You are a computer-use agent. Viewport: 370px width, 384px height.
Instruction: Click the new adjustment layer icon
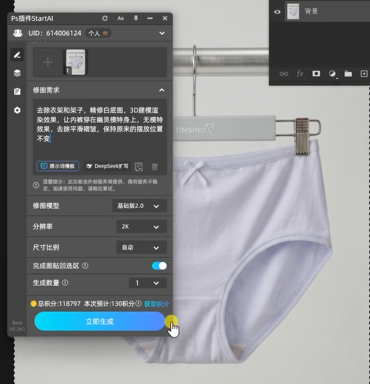(x=332, y=74)
